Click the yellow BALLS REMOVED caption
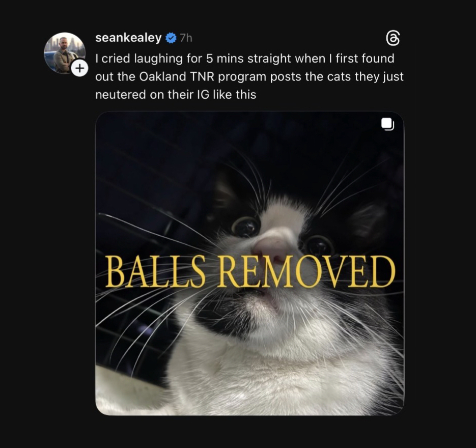Screen dimensions: 476x448 click(250, 271)
